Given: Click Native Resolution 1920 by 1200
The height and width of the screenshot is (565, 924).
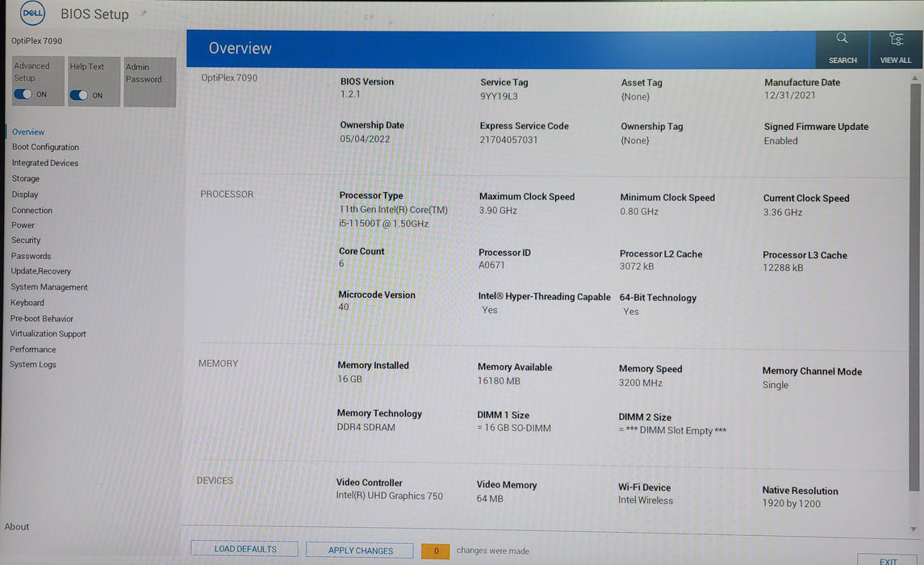Looking at the screenshot, I should (791, 504).
